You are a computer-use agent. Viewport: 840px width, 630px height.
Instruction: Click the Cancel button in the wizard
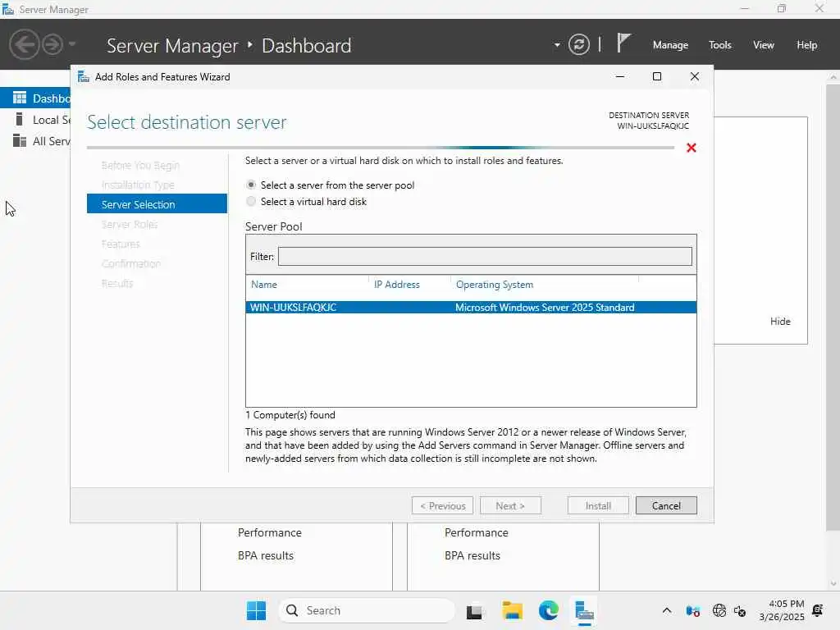666,505
